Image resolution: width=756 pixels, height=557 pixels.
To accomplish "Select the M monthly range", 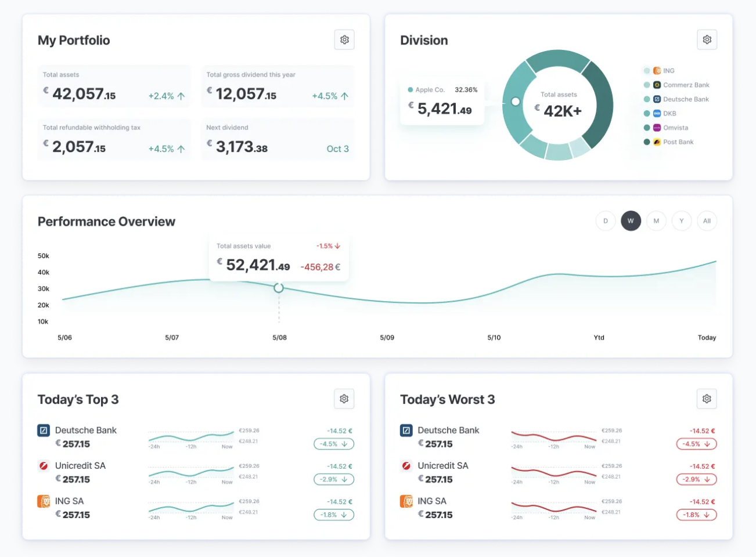I will click(x=656, y=221).
